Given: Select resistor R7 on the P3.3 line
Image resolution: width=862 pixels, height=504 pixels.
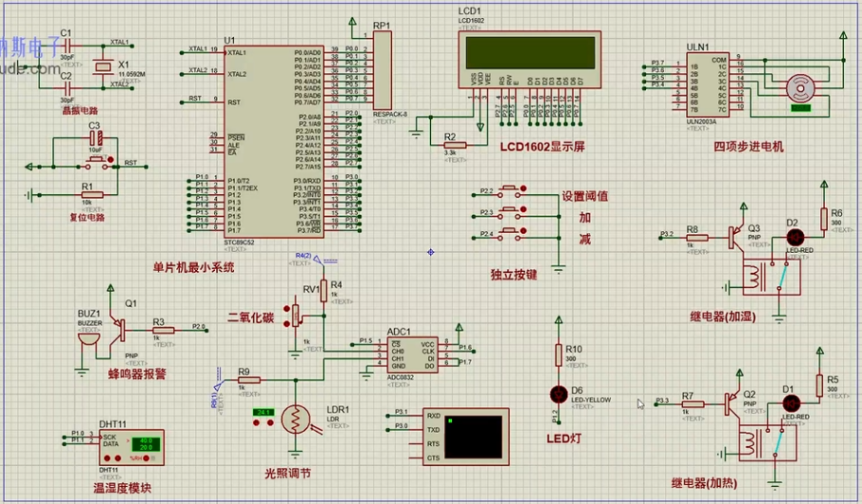Looking at the screenshot, I should [692, 404].
